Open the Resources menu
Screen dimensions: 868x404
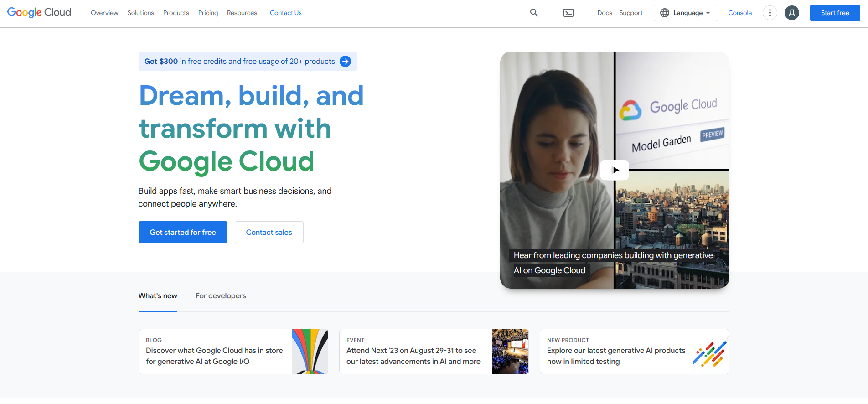point(242,13)
